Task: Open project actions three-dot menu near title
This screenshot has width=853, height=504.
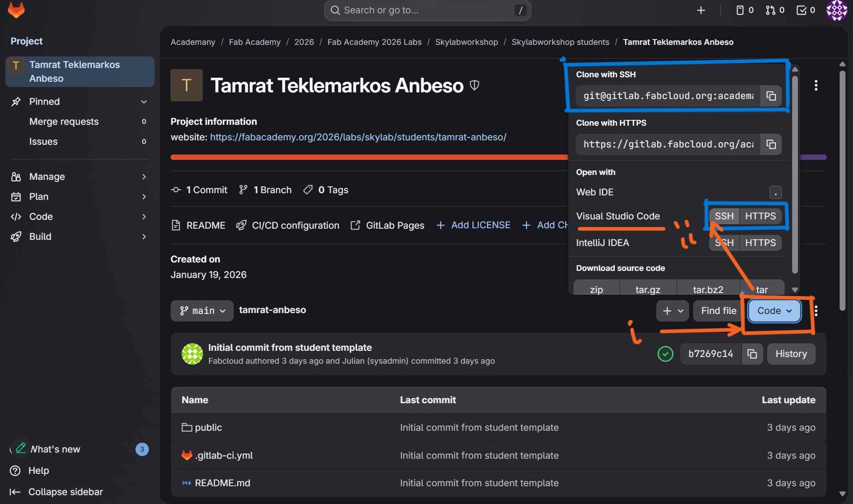Action: coord(816,85)
